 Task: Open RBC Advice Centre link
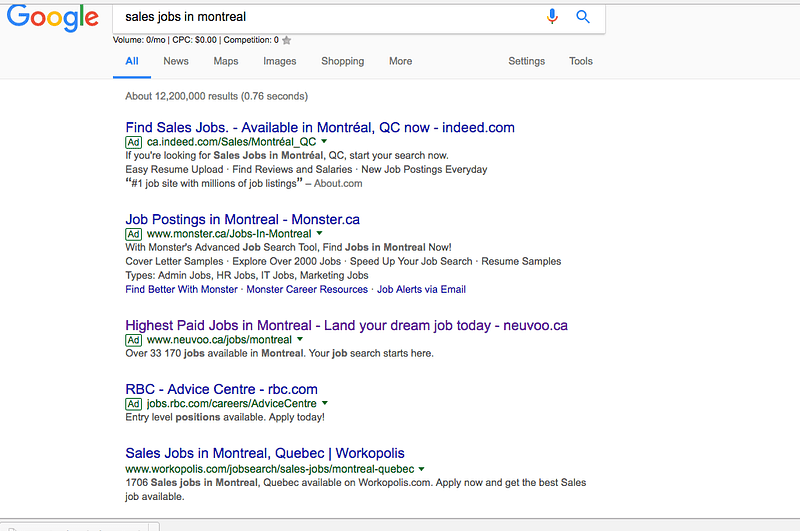point(221,389)
